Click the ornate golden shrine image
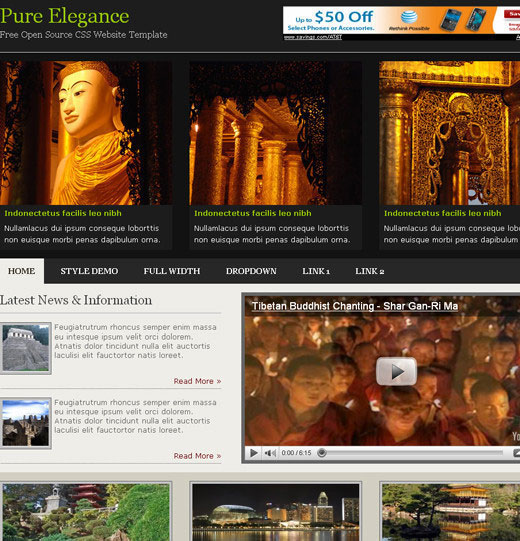 pyautogui.click(x=450, y=133)
